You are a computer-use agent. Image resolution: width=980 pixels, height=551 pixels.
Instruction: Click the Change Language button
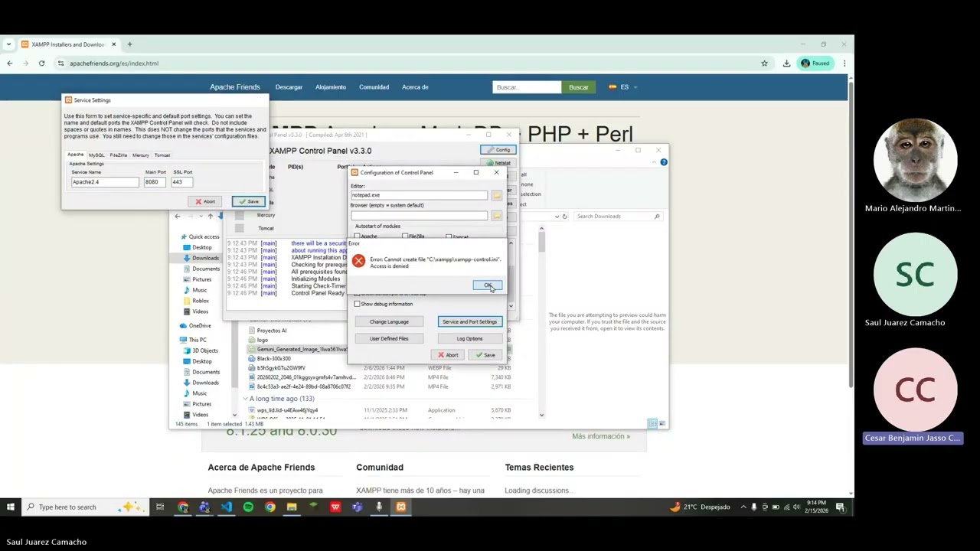[x=389, y=321]
